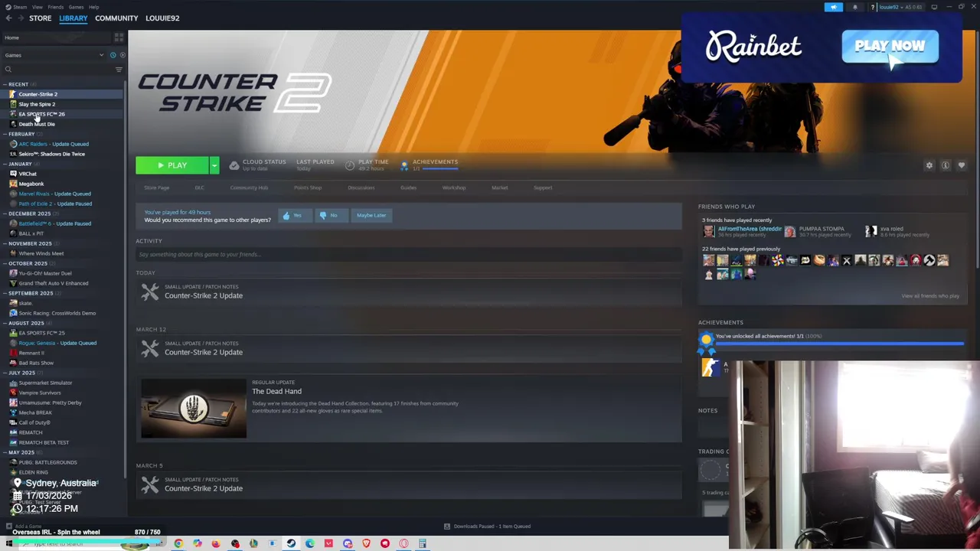This screenshot has width=980, height=551.
Task: Open Counter-Strike 2 settings gear icon
Action: 929,165
